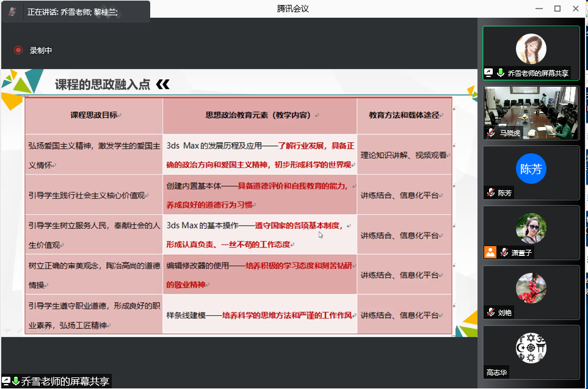The image size is (588, 389).
Task: Click cell 树立正确的审美观念
Action: pos(94,275)
